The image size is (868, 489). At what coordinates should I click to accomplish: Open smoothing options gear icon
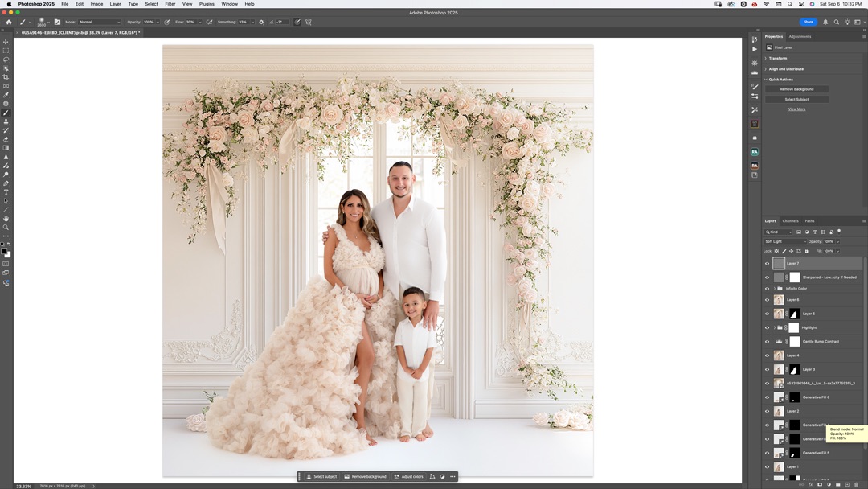(x=261, y=23)
